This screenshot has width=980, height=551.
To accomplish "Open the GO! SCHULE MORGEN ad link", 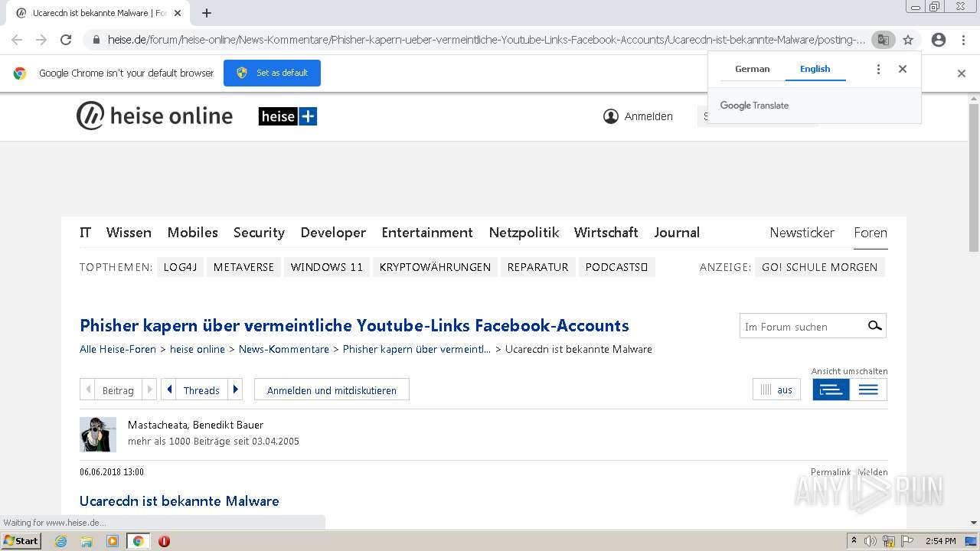I will (820, 267).
